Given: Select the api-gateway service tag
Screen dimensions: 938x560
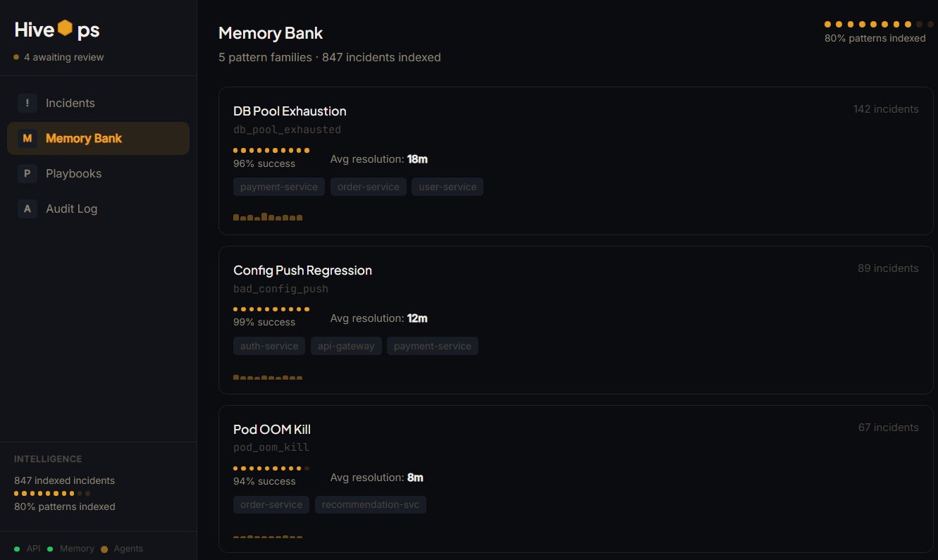Looking at the screenshot, I should [x=346, y=346].
